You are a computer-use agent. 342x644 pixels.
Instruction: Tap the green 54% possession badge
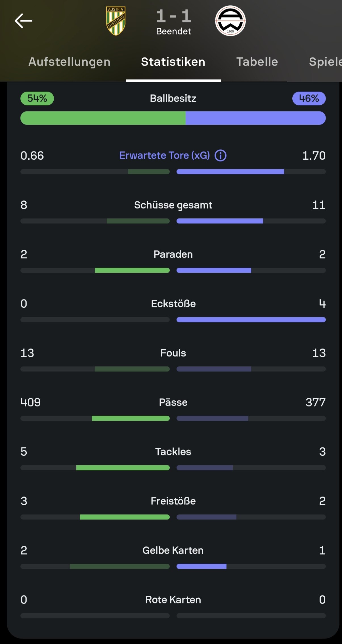(x=37, y=98)
